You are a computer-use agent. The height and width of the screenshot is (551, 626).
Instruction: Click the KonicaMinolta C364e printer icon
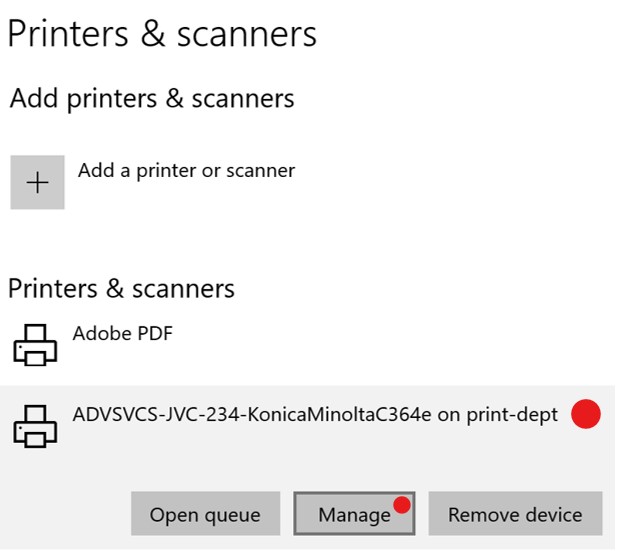35,427
